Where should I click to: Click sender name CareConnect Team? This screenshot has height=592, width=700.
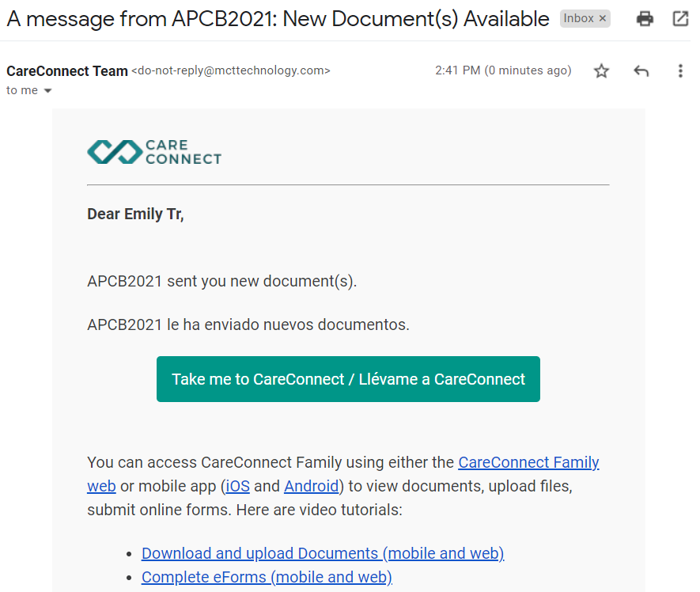pyautogui.click(x=67, y=71)
